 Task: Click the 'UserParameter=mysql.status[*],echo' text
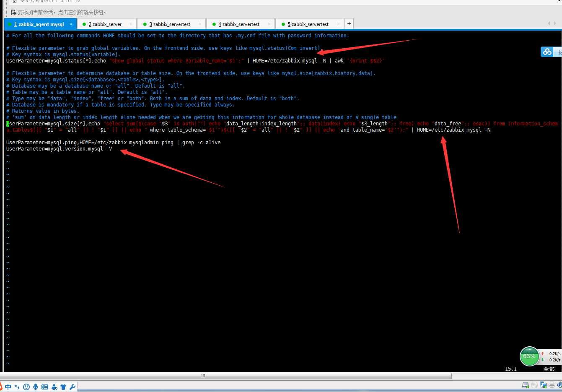[x=56, y=61]
